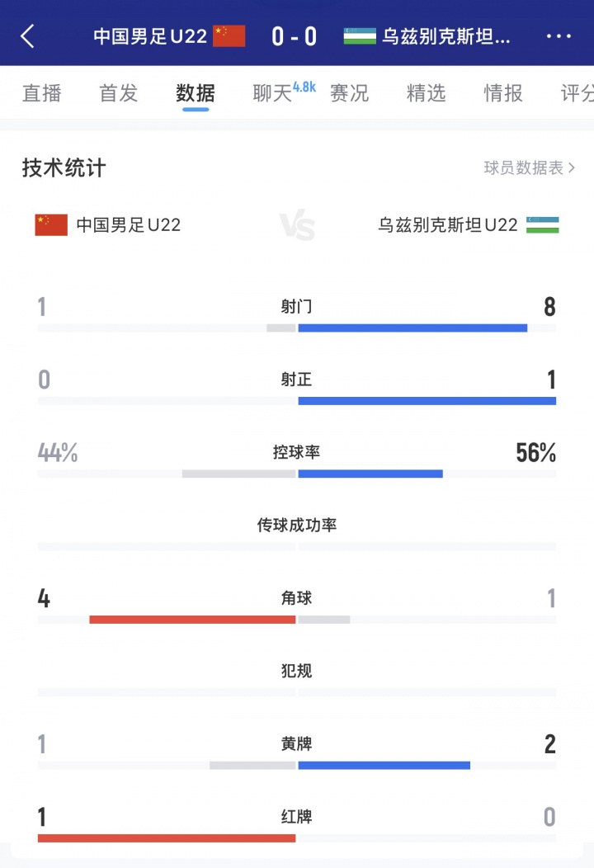
Task: Tap the back arrow icon
Action: (x=28, y=36)
